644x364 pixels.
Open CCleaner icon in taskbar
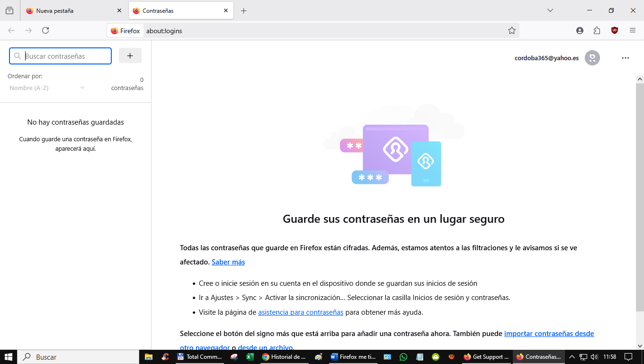click(x=165, y=357)
